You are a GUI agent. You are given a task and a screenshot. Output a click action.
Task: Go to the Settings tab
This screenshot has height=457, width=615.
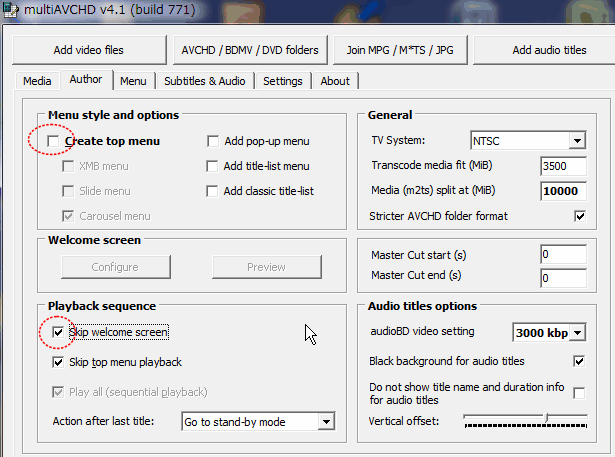(283, 81)
